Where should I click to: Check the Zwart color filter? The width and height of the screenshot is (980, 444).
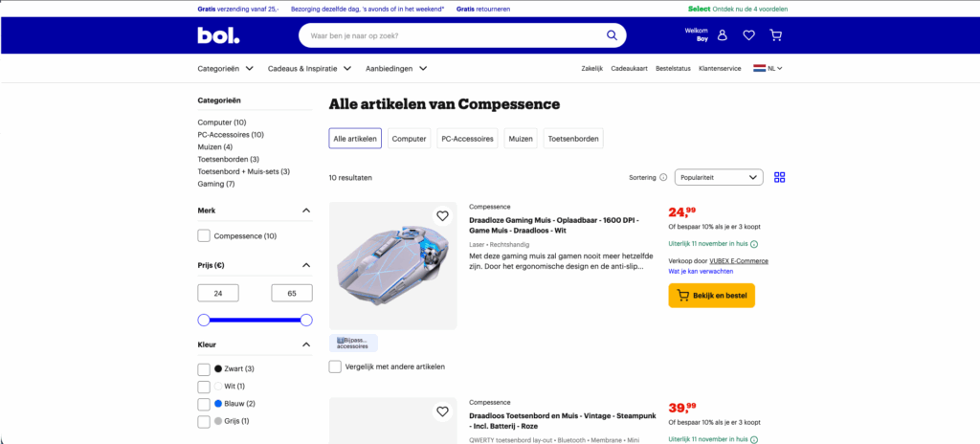click(x=204, y=369)
